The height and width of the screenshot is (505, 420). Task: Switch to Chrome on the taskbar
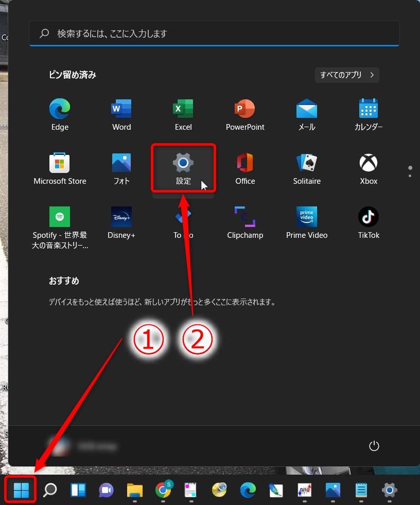click(x=163, y=490)
